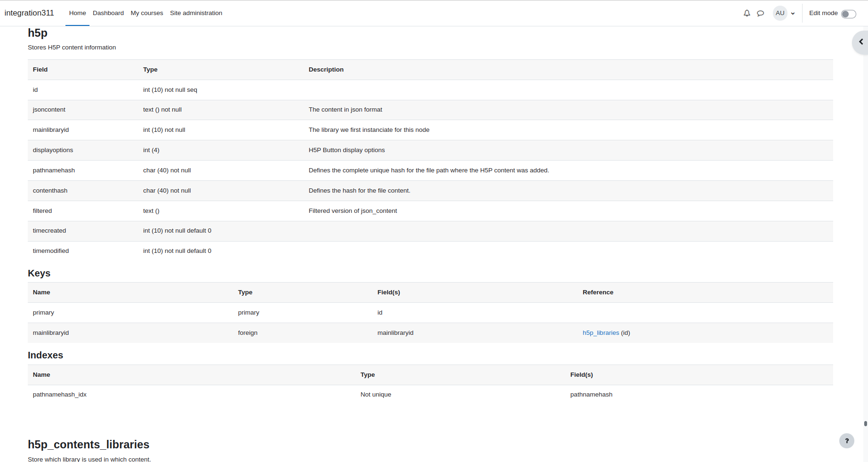The image size is (868, 462).
Task: Click the pathnamehash field name in fields table
Action: click(x=54, y=170)
